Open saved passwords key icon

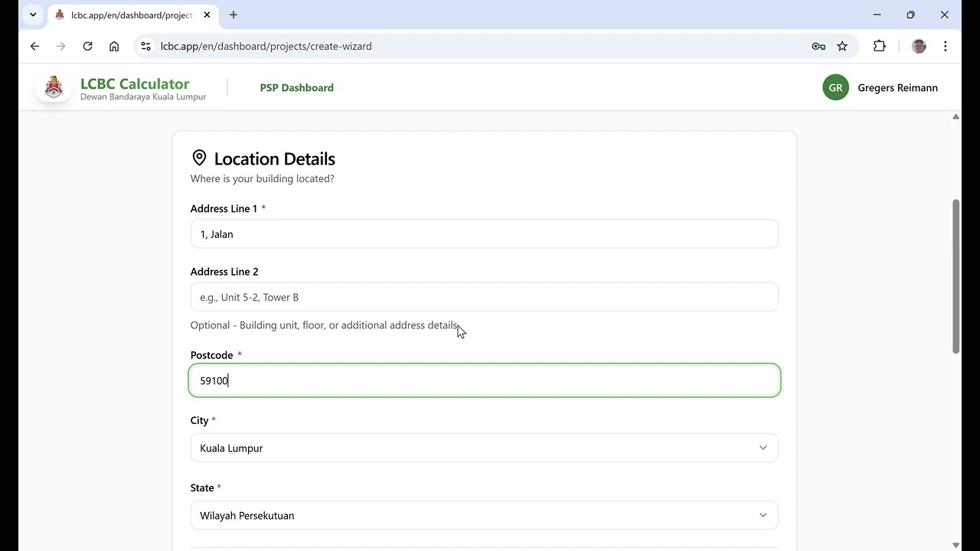[818, 47]
